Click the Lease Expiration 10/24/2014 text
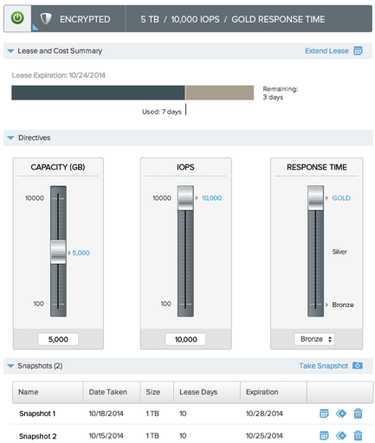This screenshot has height=443, width=375. pos(59,75)
